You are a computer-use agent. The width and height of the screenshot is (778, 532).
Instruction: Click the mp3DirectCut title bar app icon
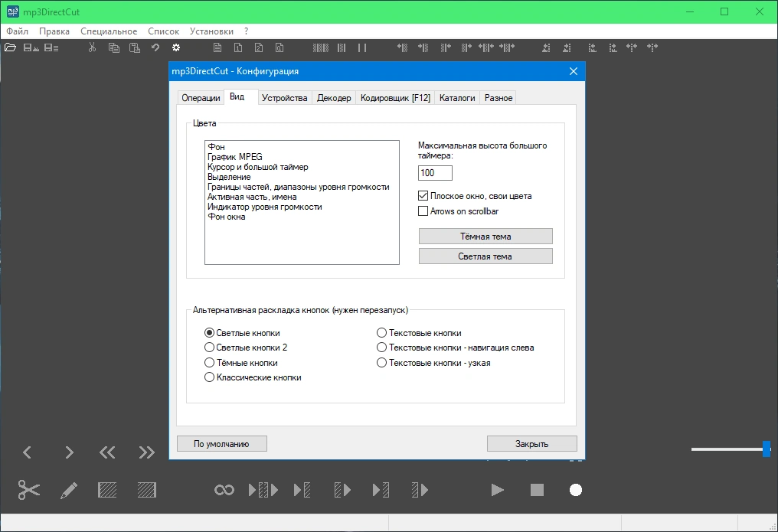[x=13, y=11]
